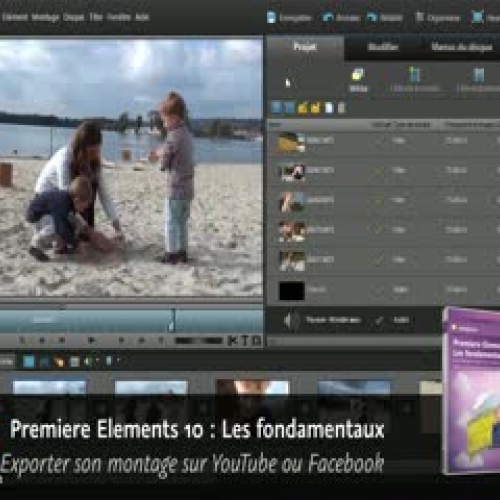Open the Disque menu
The height and width of the screenshot is (500, 500).
74,17
